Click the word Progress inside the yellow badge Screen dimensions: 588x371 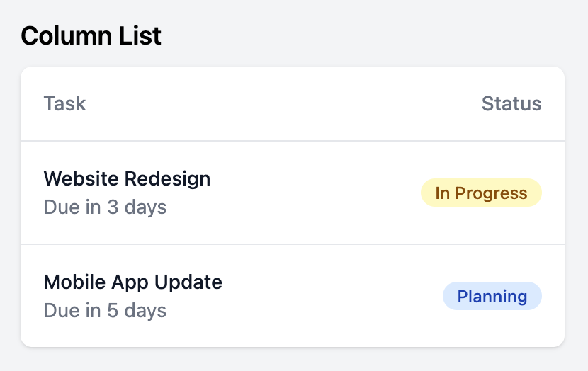491,193
